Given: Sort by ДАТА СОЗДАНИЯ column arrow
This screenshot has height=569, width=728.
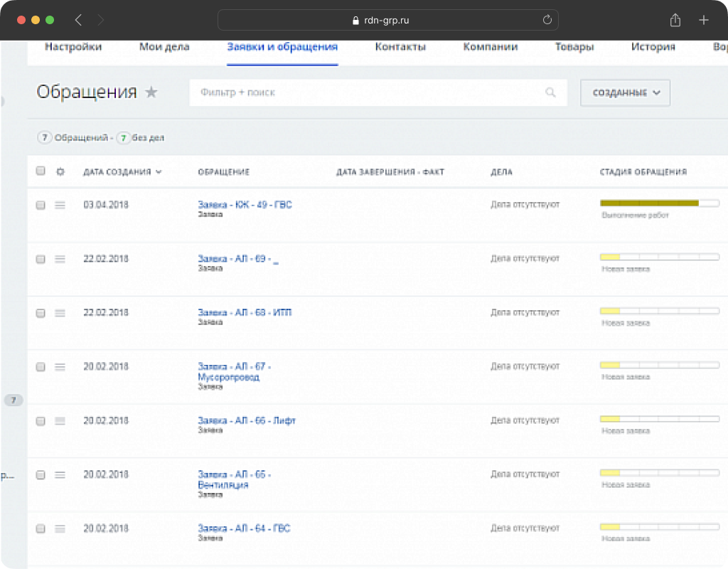Looking at the screenshot, I should coord(159,172).
